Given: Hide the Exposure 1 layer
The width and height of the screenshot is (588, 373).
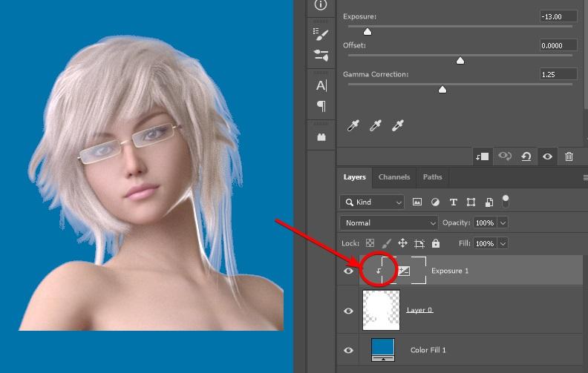Looking at the screenshot, I should tap(348, 271).
